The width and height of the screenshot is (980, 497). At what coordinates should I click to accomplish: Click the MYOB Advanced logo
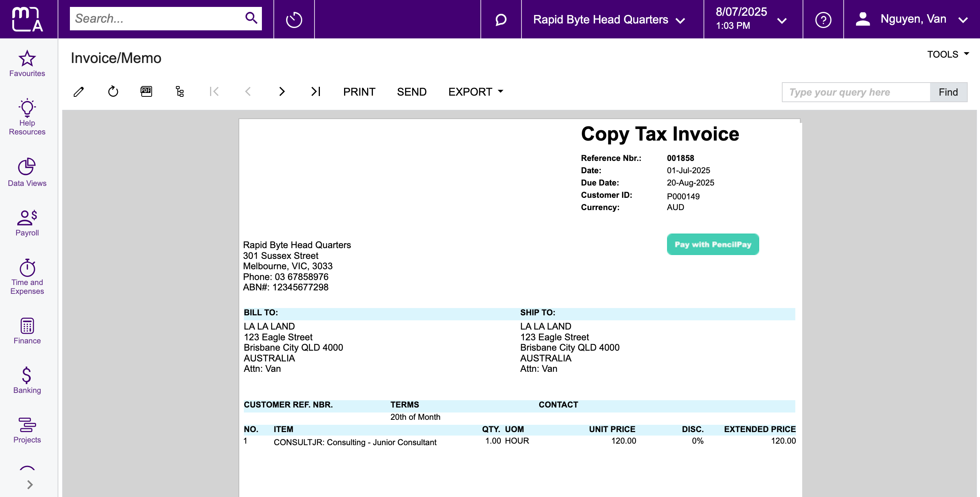tap(27, 19)
